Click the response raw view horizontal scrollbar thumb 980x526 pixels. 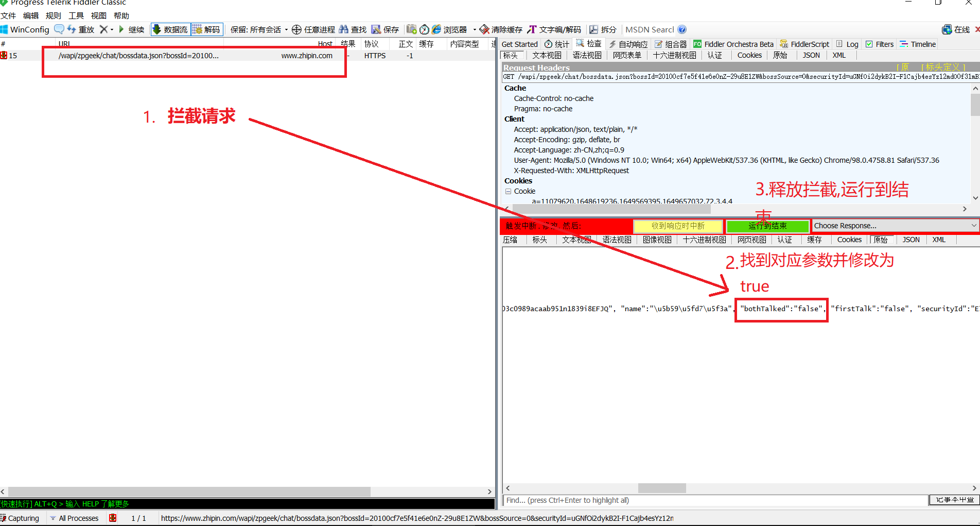[x=662, y=488]
